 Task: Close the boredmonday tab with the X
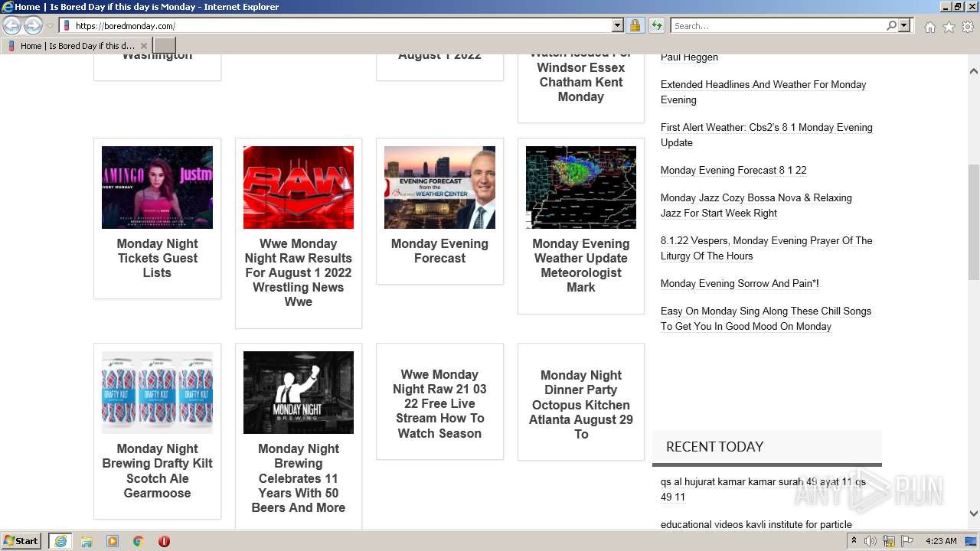(143, 46)
